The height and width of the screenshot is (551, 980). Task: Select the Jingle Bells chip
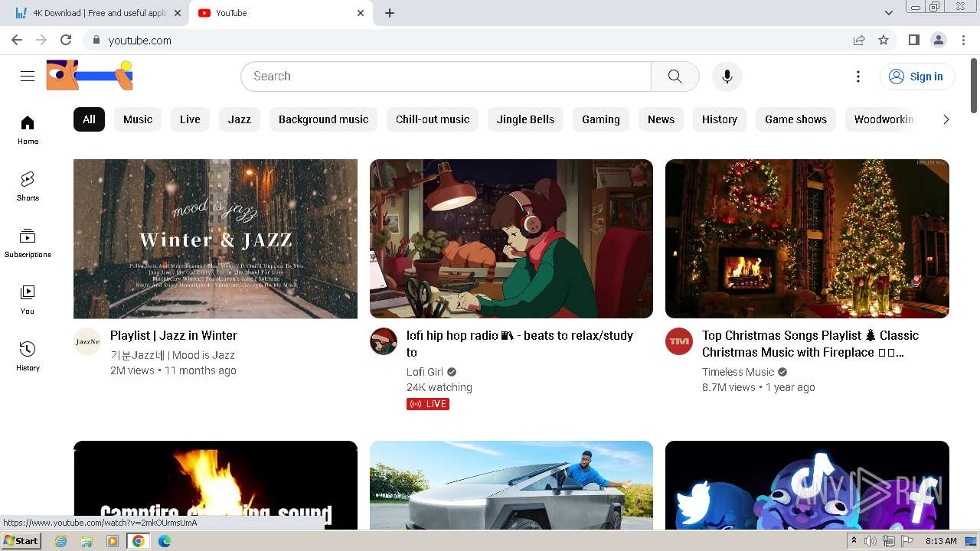tap(525, 119)
